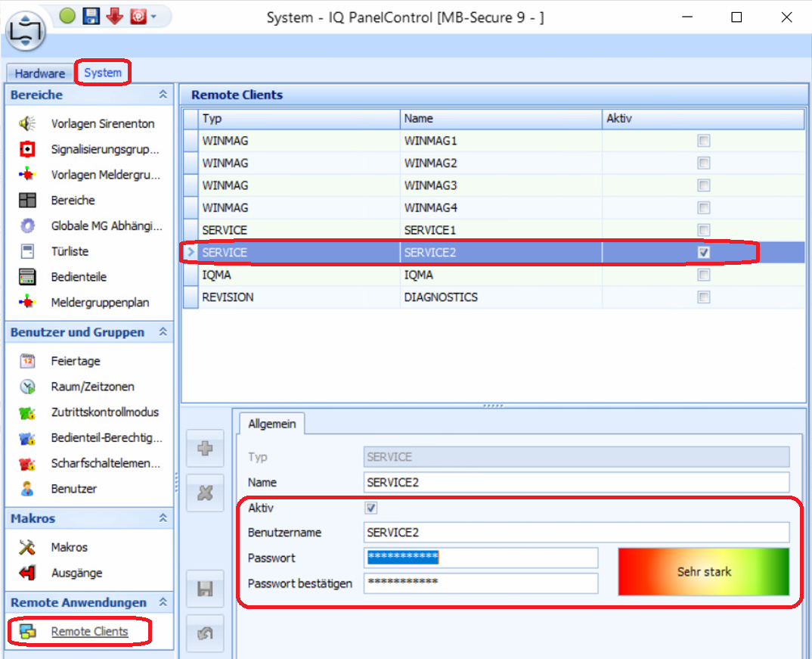Select the REVISION type cell
Viewport: 812px width, 659px height.
click(299, 297)
